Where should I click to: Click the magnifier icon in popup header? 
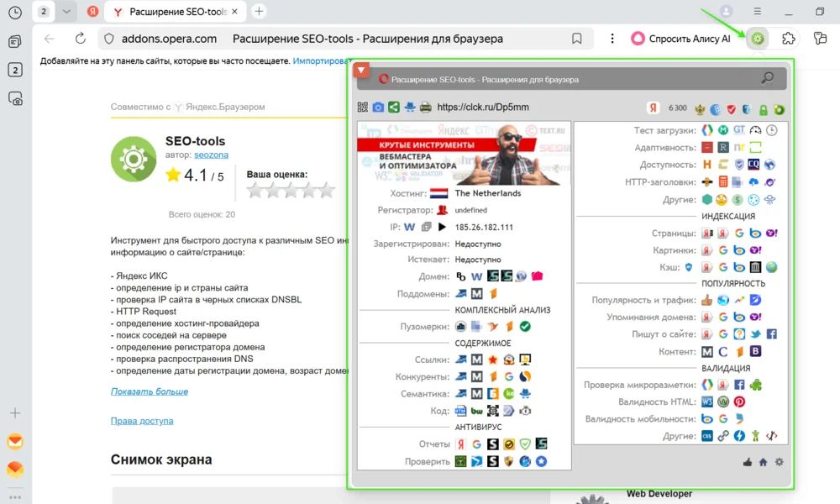point(767,78)
